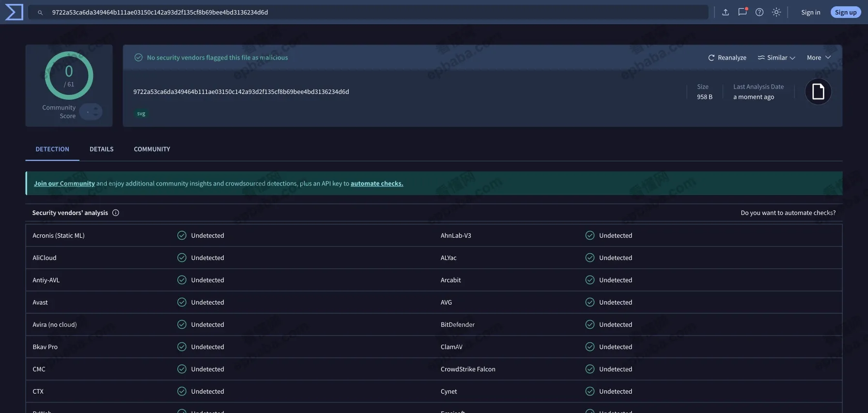Click the BitDefender vendor name
This screenshot has height=413, width=868.
tap(458, 324)
